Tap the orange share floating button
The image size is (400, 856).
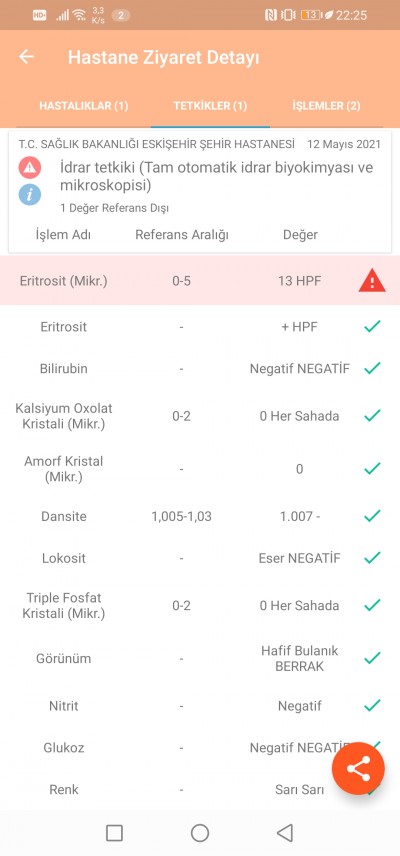point(359,769)
